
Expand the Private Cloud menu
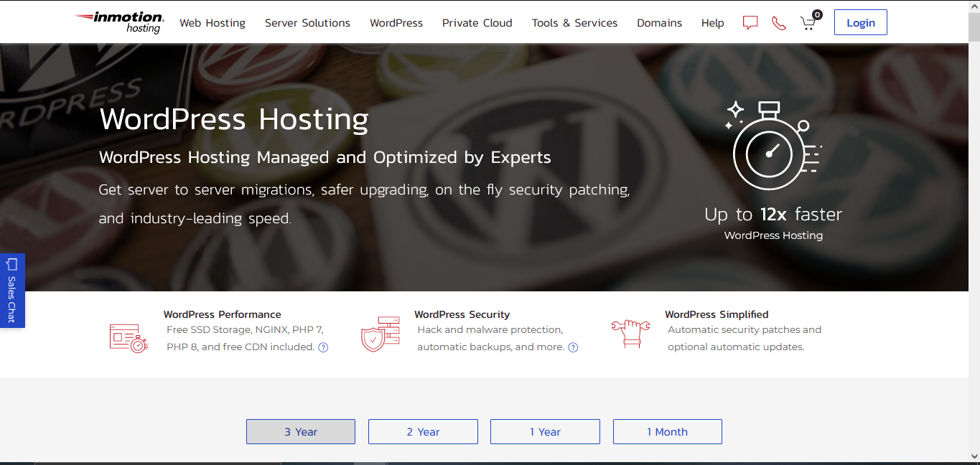477,22
